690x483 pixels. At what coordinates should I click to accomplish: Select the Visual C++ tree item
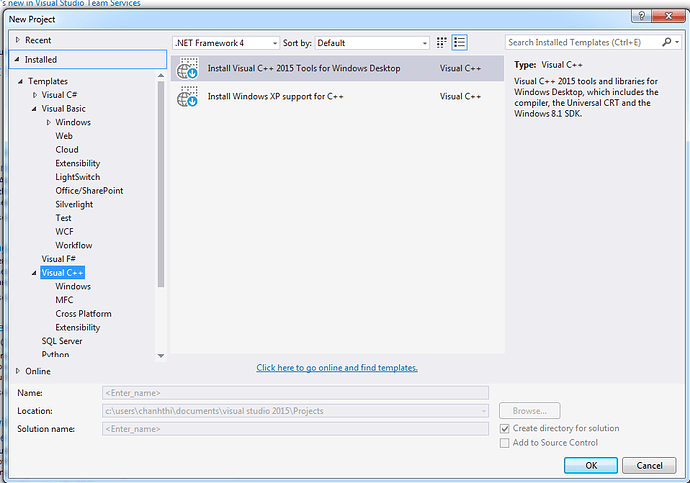click(62, 273)
